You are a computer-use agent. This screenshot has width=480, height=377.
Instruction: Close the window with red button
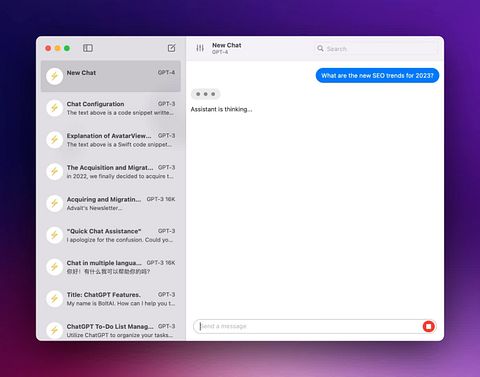pos(48,48)
